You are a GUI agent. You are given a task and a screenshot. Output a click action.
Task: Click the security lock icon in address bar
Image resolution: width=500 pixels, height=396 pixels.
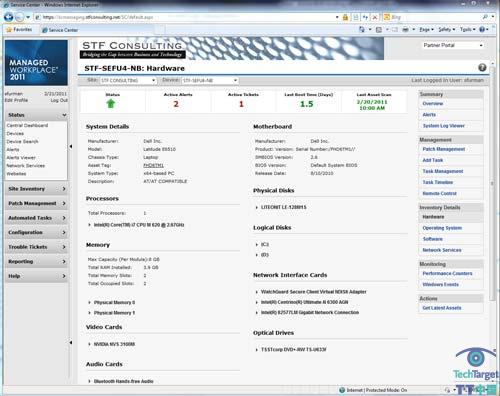point(345,17)
